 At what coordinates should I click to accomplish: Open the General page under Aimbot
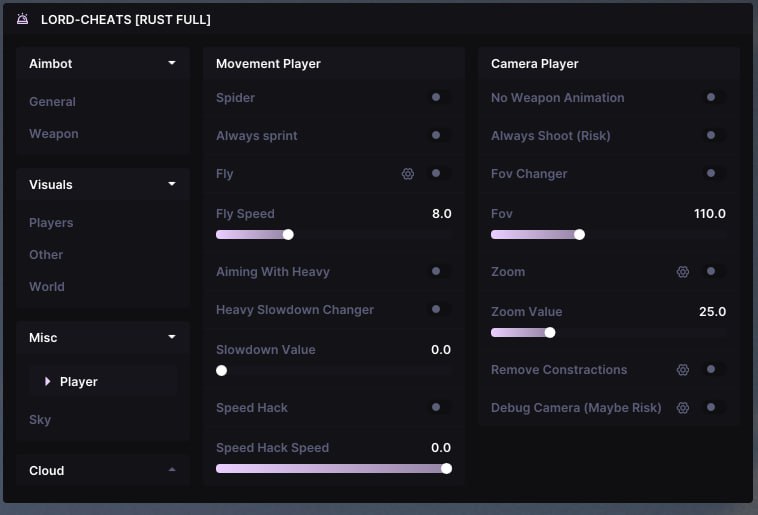coord(52,102)
